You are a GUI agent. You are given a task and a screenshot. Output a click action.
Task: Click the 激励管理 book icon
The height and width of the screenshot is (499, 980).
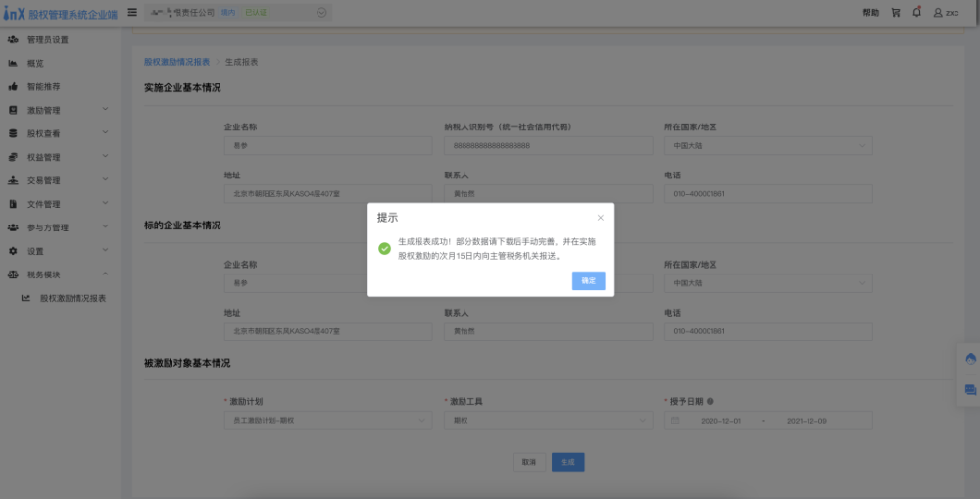tap(13, 110)
